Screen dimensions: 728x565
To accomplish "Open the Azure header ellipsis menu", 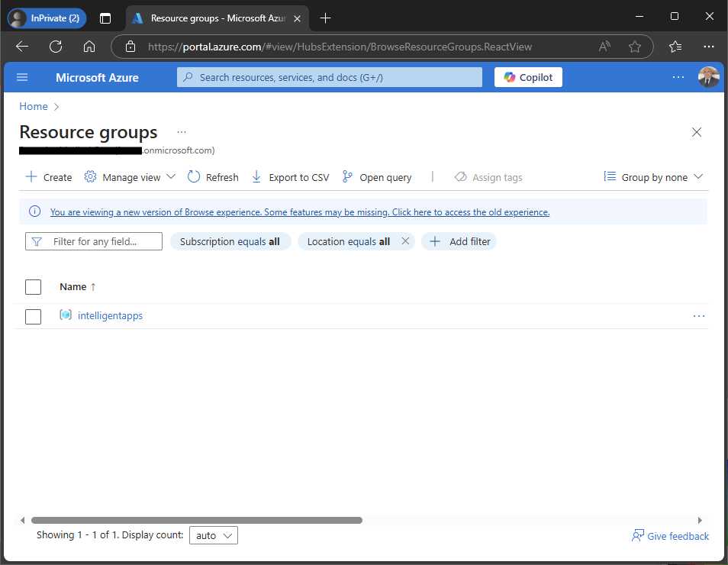I will click(678, 77).
